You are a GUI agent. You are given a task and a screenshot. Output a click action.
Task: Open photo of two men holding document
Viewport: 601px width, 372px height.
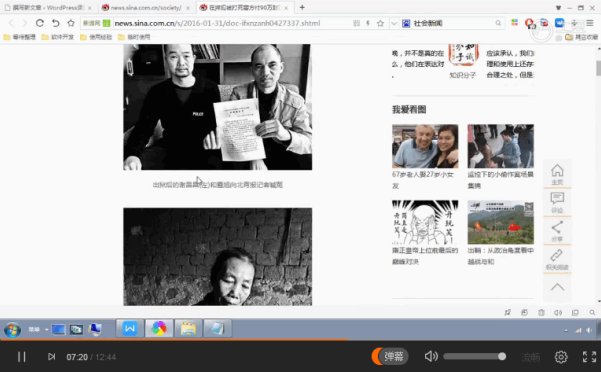pos(217,107)
